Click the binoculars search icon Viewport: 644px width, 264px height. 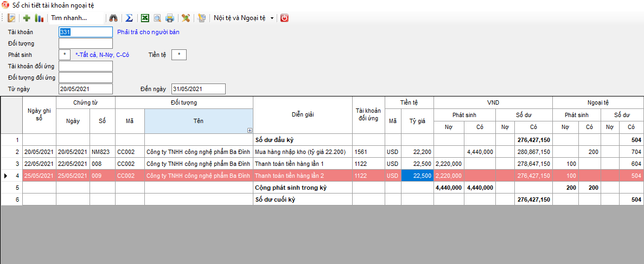click(113, 18)
